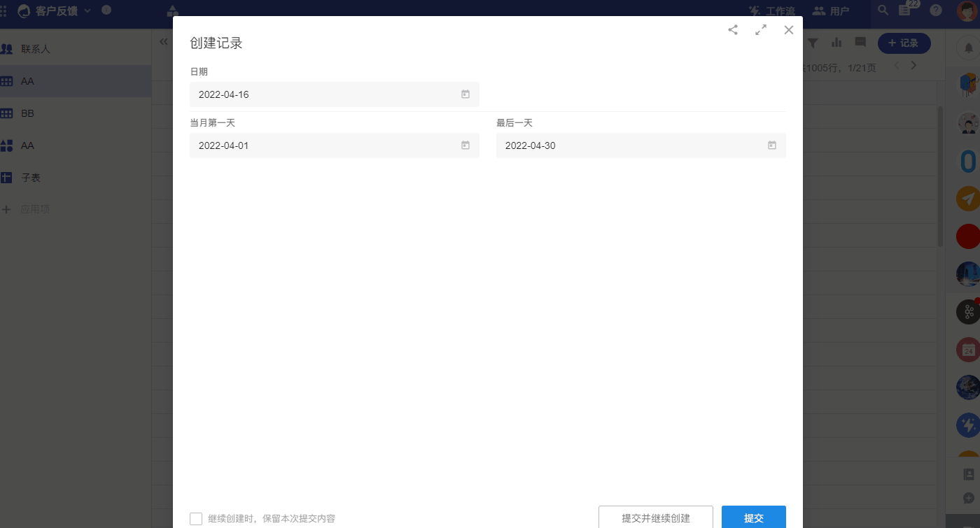Expand the dialog to fullscreen
This screenshot has width=980, height=528.
point(761,30)
